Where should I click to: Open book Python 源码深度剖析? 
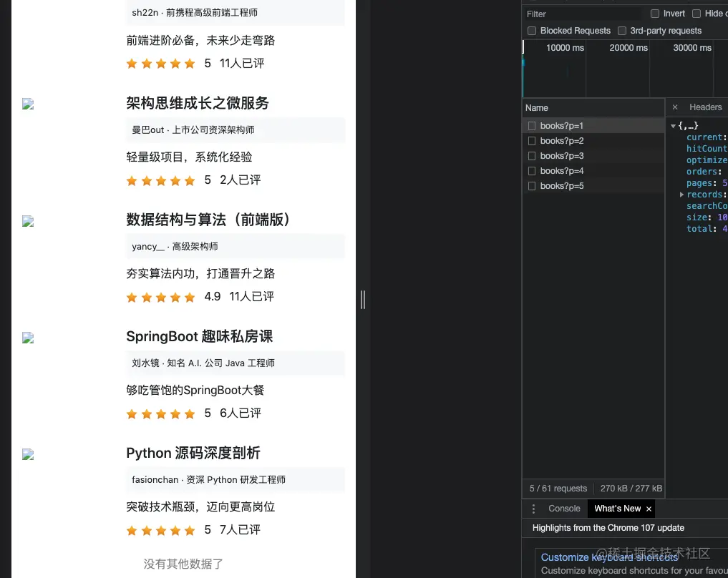tap(193, 453)
